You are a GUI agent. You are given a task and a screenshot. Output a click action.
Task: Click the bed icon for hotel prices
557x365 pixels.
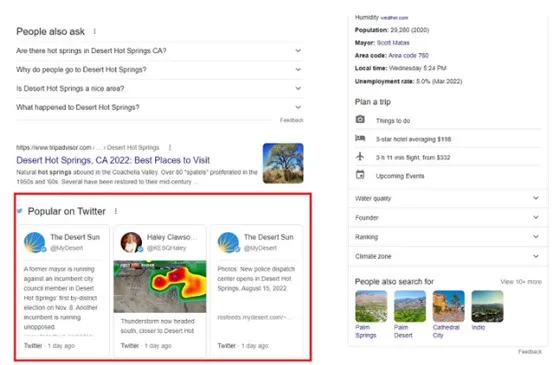[x=360, y=138]
